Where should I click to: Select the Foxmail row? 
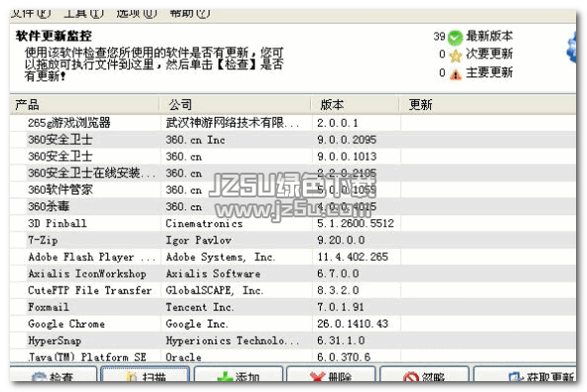(293, 307)
